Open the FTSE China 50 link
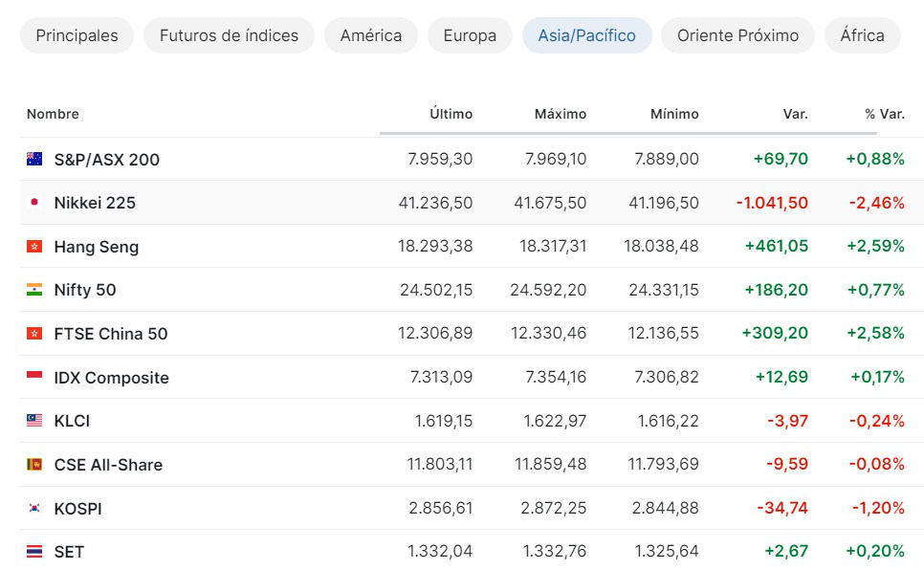Image resolution: width=924 pixels, height=570 pixels. click(111, 334)
